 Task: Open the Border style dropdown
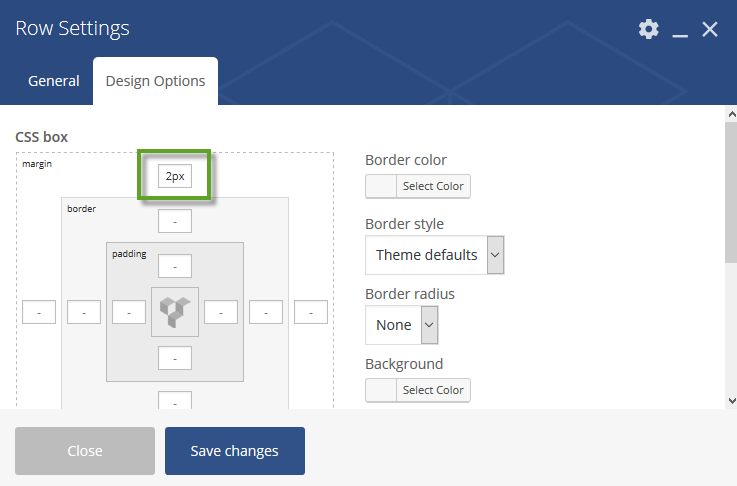435,255
